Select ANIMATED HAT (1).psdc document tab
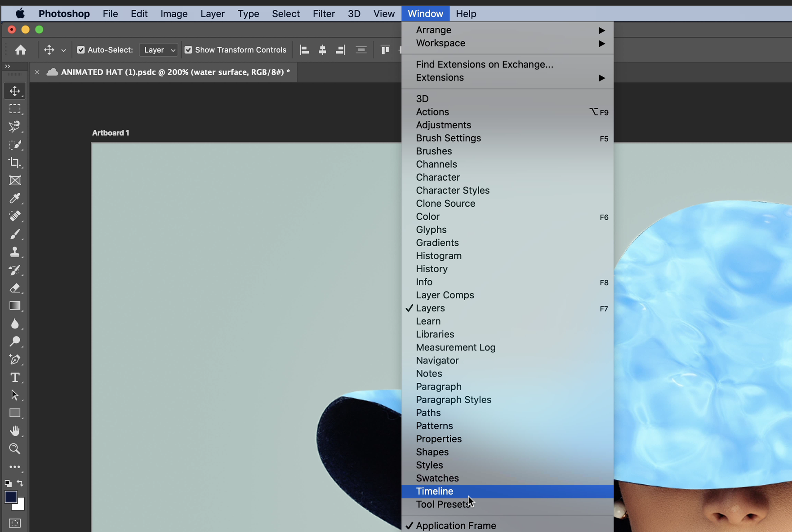 pyautogui.click(x=175, y=72)
